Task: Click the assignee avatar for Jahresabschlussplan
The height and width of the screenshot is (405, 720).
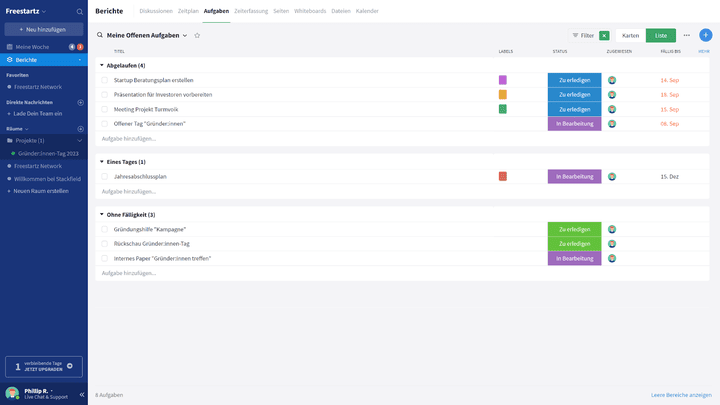Action: click(612, 176)
